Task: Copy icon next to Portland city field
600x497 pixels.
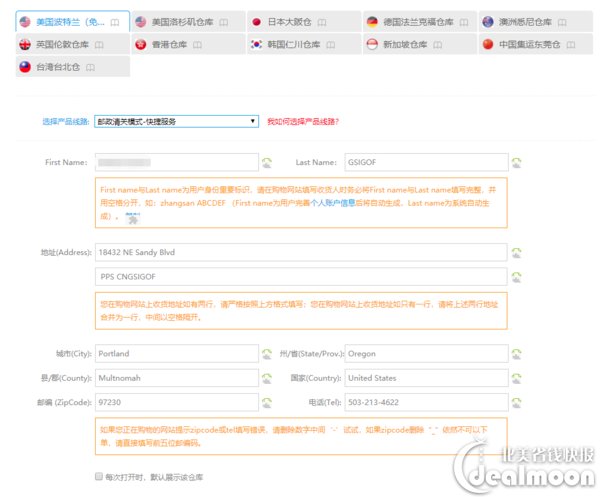Action: tap(267, 354)
